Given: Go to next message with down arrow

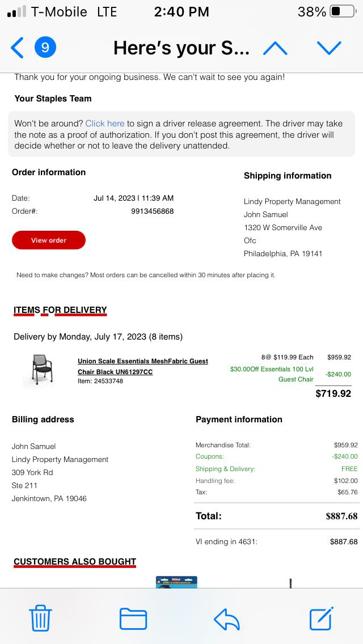Looking at the screenshot, I should [x=329, y=48].
